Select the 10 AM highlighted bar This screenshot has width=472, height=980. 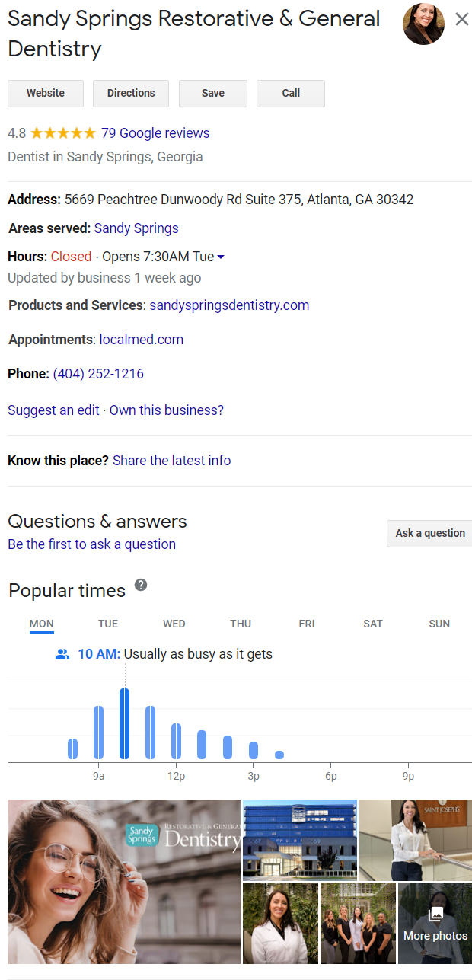(x=124, y=723)
